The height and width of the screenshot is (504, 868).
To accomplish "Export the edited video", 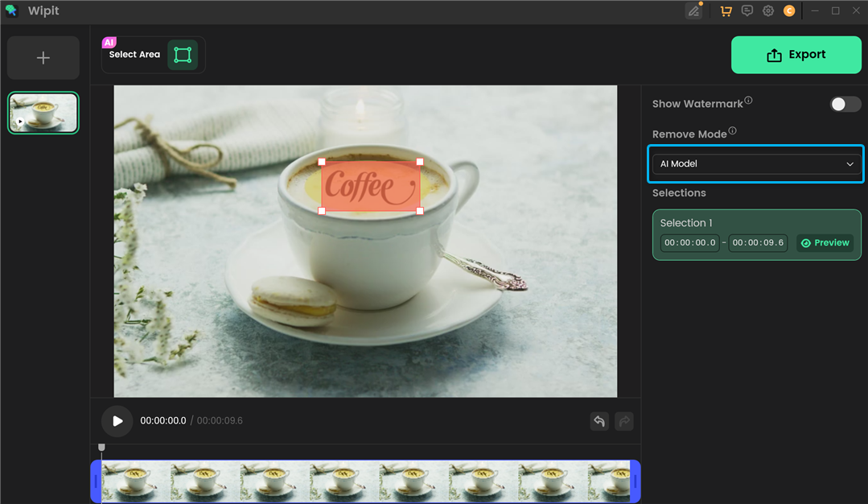I will (796, 54).
